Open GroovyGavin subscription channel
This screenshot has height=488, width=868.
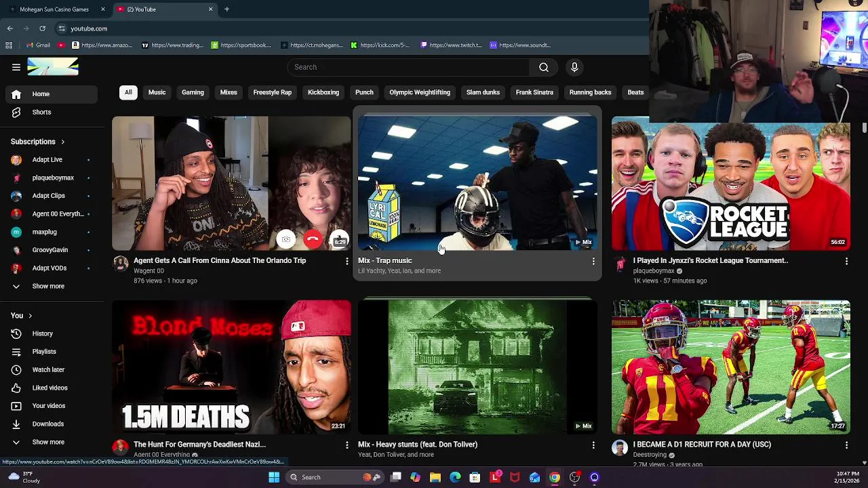51,250
